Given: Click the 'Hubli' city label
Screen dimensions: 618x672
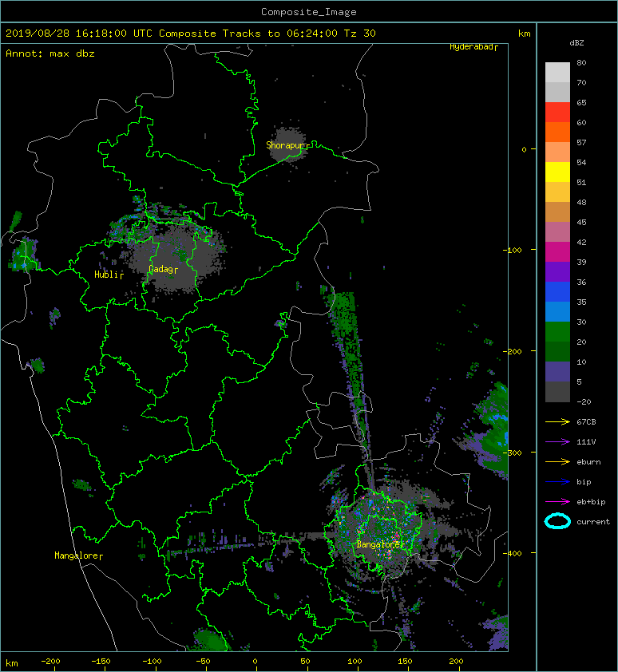Looking at the screenshot, I should click(106, 275).
